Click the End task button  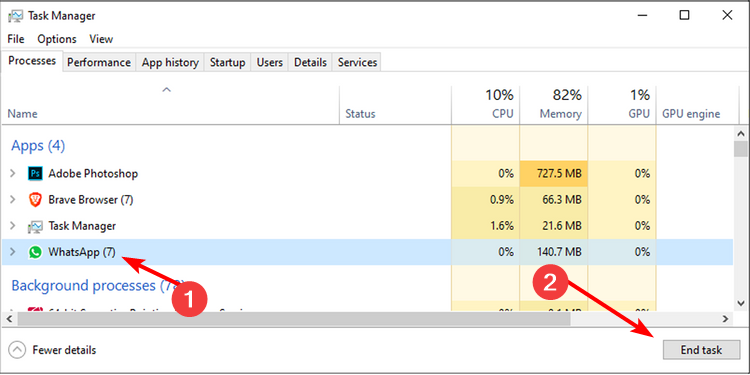[701, 350]
